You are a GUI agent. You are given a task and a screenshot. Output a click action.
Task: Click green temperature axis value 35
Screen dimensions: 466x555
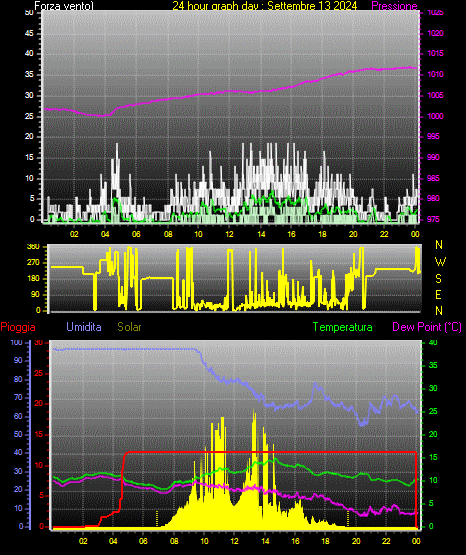tap(433, 365)
